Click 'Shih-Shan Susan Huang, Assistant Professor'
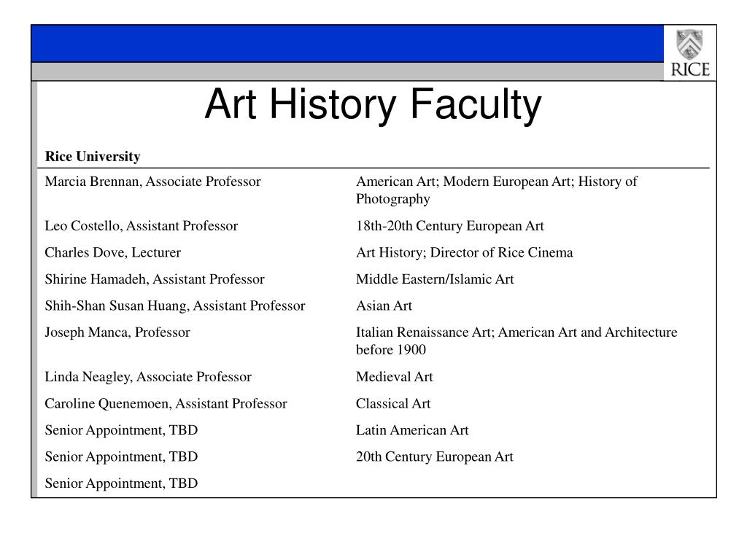The width and height of the screenshot is (747, 560). pyautogui.click(x=175, y=306)
